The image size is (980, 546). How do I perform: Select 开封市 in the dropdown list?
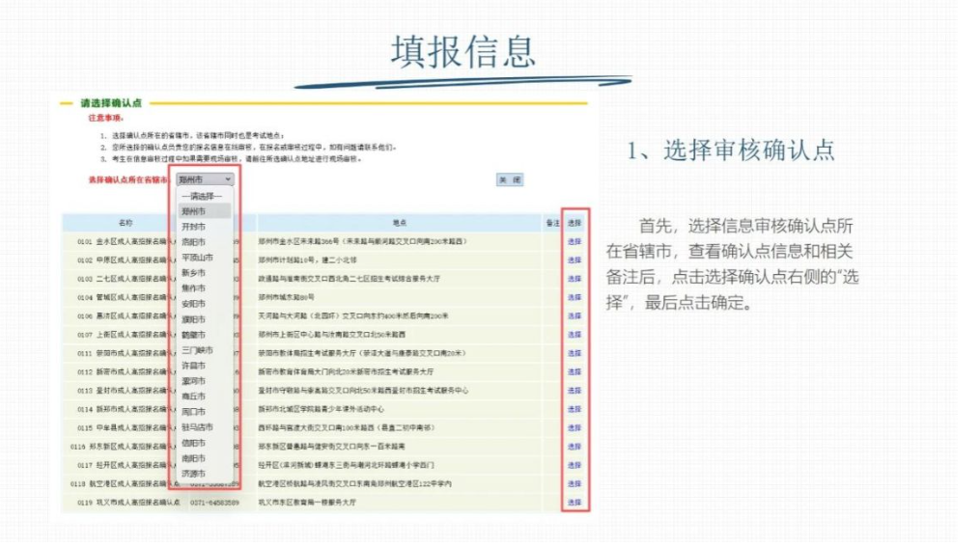pyautogui.click(x=193, y=227)
